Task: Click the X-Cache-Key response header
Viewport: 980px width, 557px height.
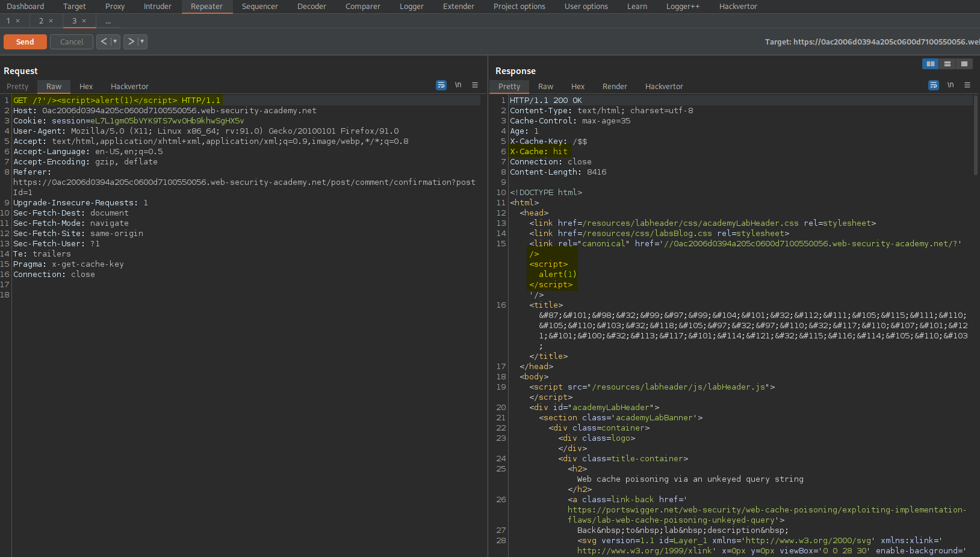Action: click(x=548, y=142)
